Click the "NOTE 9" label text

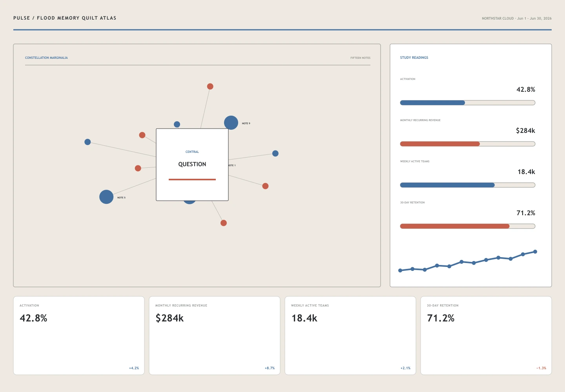tap(246, 123)
